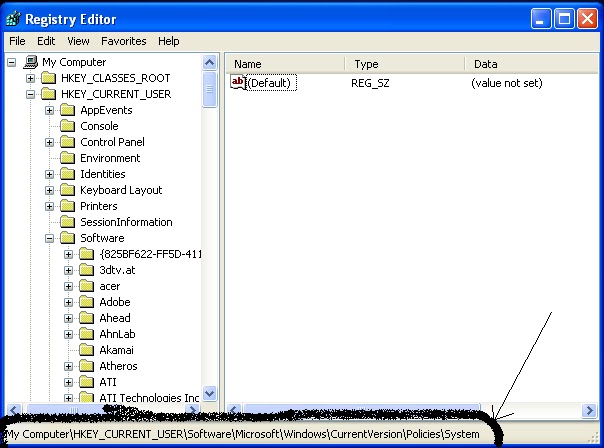This screenshot has width=604, height=448.
Task: Sort by the Data column header
Action: pos(532,64)
